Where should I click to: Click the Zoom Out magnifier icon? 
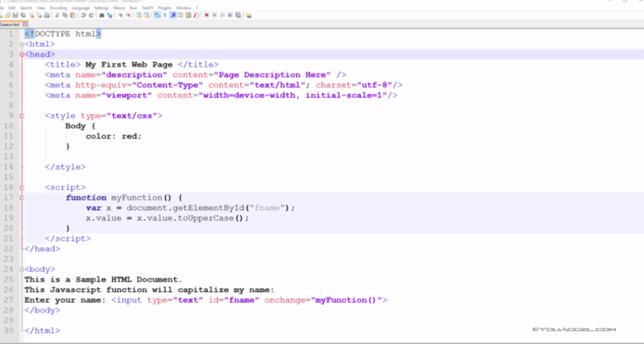point(128,15)
